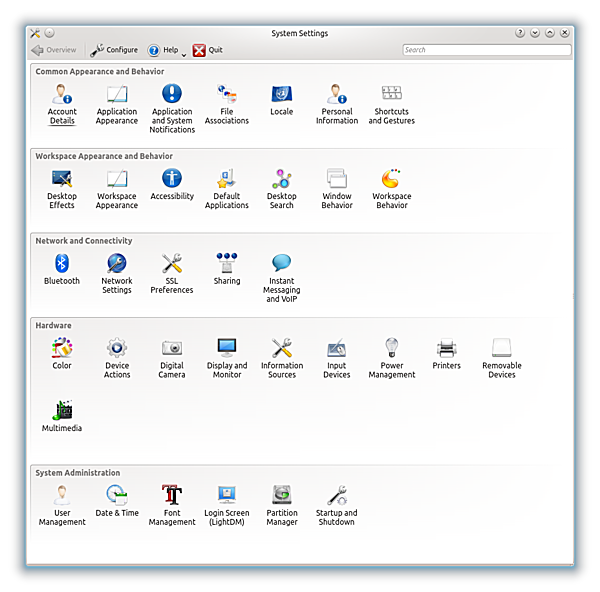Screen dimensions: 600x592
Task: Open Network Settings module
Action: click(117, 274)
